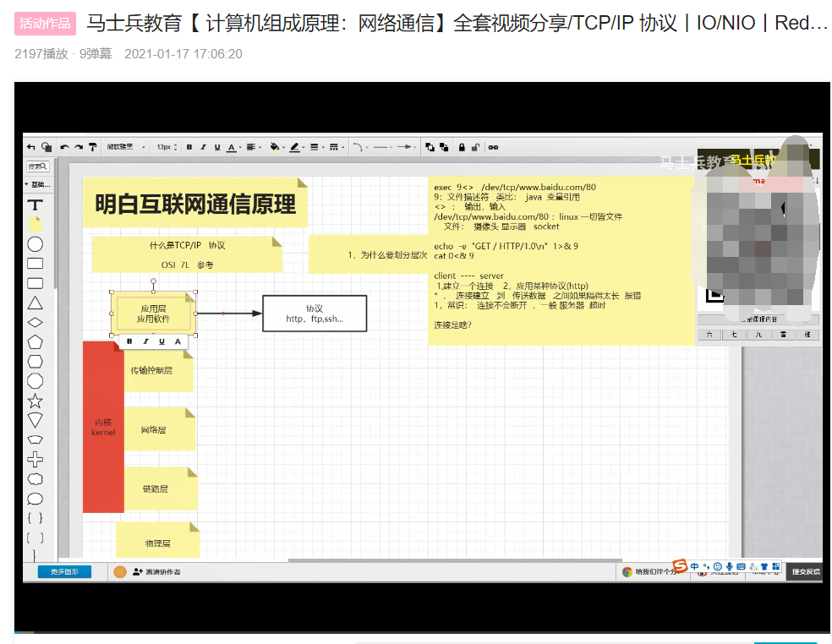This screenshot has height=644, width=832.
Task: Select the pentagon shape in the shape panel
Action: [35, 342]
